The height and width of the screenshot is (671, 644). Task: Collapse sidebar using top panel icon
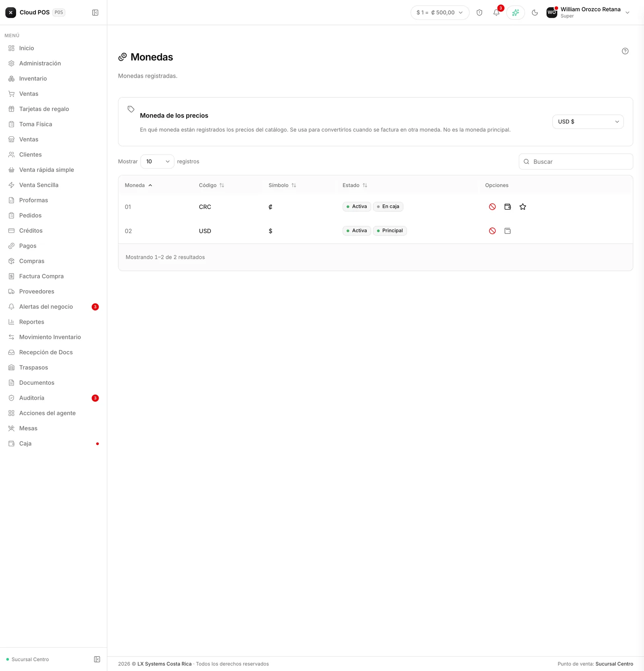95,12
